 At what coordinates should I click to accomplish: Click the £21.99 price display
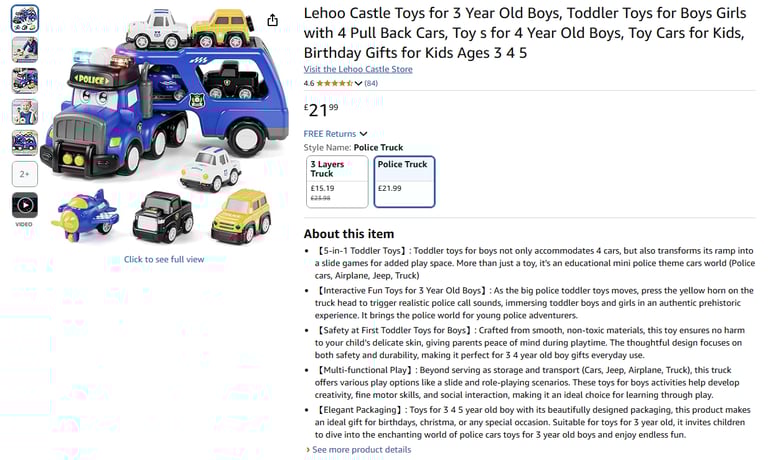click(x=321, y=110)
